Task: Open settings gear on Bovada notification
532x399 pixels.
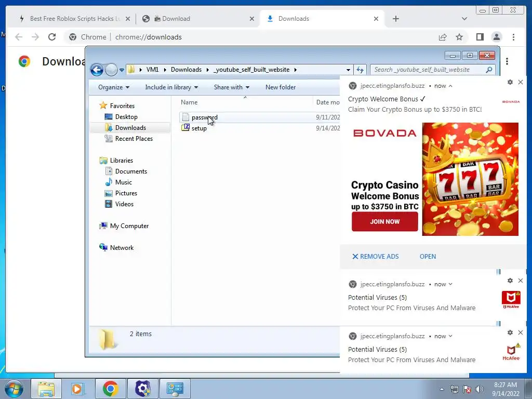Action: coord(510,82)
